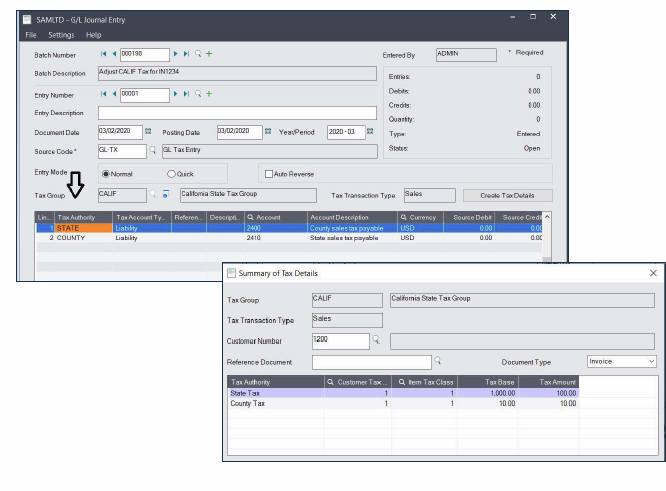Open Document Date calendar picker
Viewport: 666px width, 491px height.
[148, 132]
